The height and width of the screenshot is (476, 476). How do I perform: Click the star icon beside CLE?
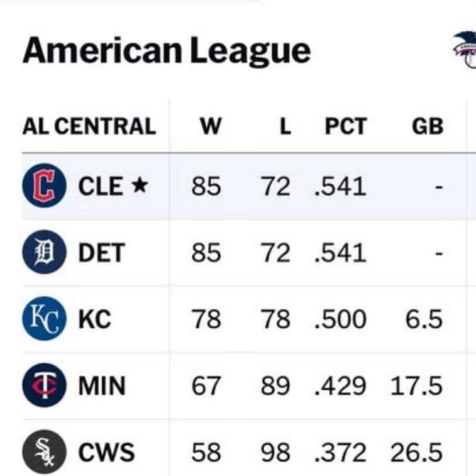coord(140,185)
